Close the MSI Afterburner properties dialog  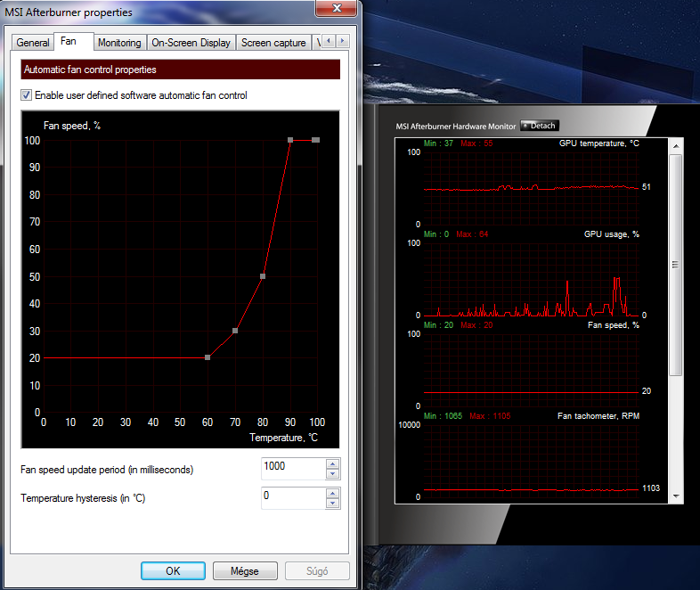[x=337, y=8]
